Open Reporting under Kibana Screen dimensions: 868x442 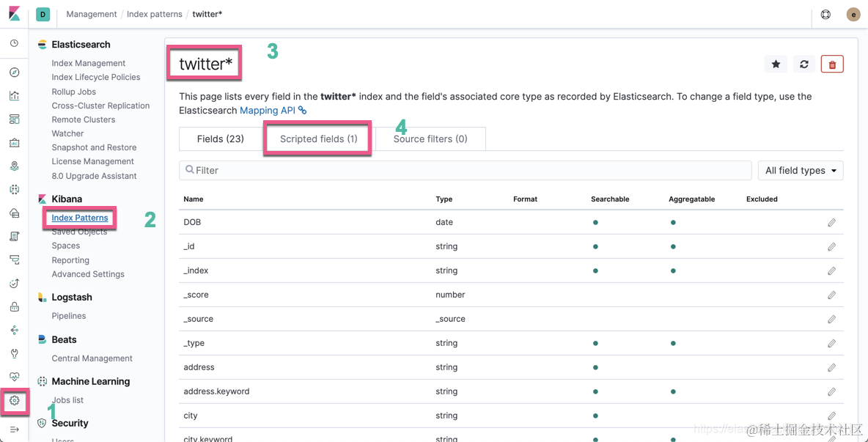click(70, 260)
